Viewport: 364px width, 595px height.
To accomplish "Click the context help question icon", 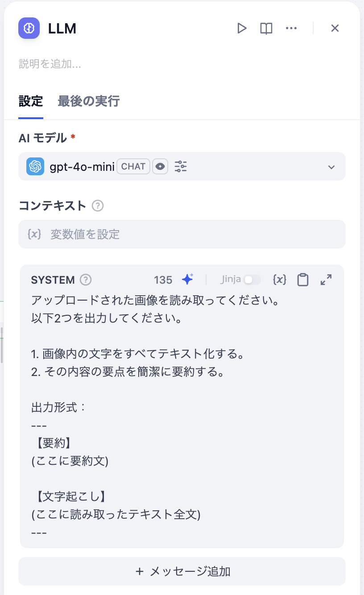I will point(98,206).
